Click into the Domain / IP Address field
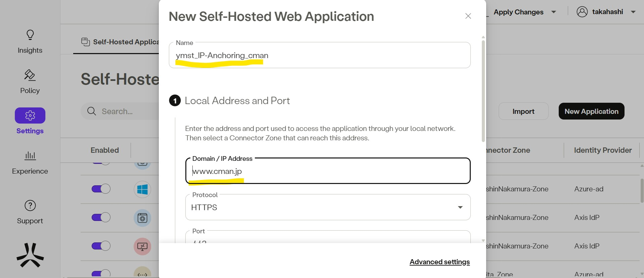 point(327,172)
